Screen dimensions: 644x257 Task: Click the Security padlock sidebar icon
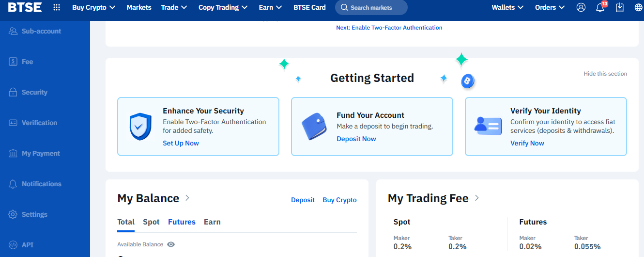click(13, 92)
